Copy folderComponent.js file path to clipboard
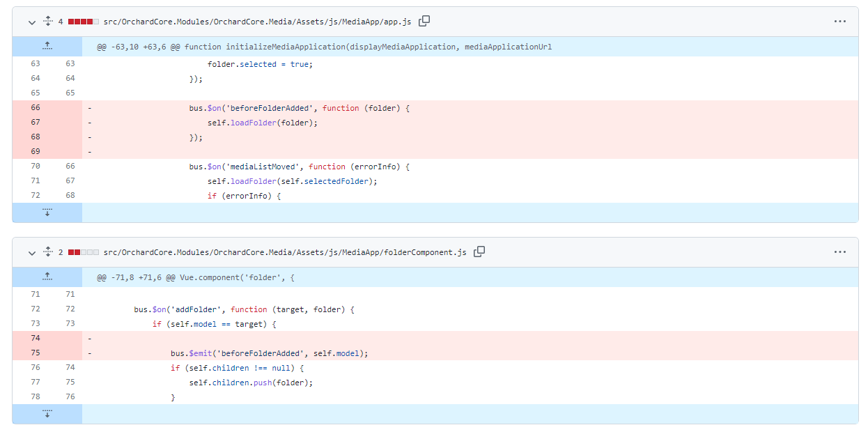 tap(479, 252)
